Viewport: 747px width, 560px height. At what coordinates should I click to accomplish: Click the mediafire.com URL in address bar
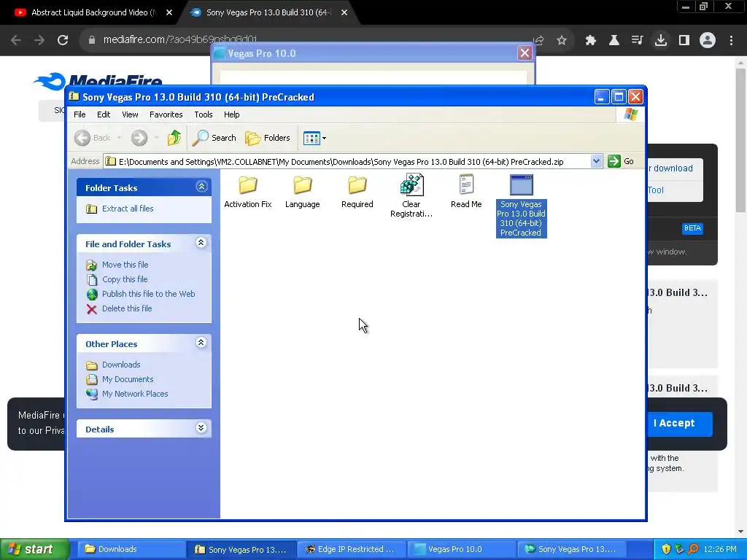tap(180, 39)
